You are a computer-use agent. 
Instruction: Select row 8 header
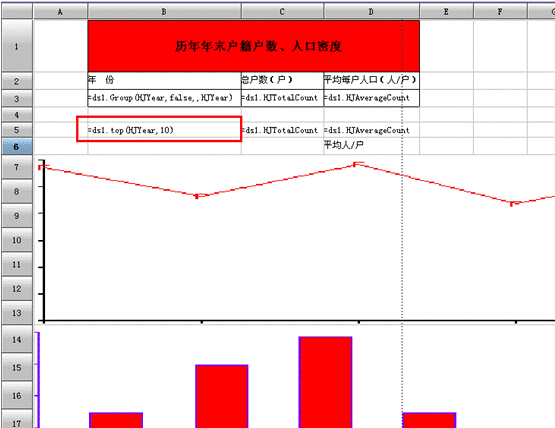point(17,192)
